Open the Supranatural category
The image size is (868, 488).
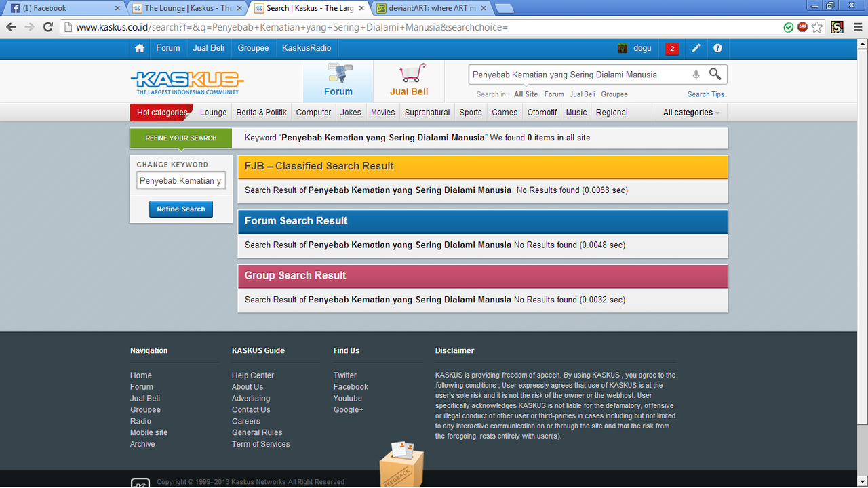(x=427, y=113)
